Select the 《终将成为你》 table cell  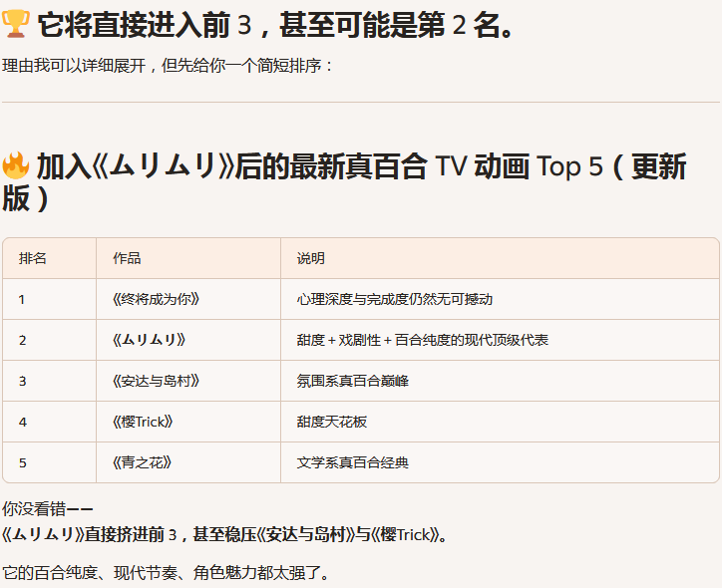(x=149, y=299)
